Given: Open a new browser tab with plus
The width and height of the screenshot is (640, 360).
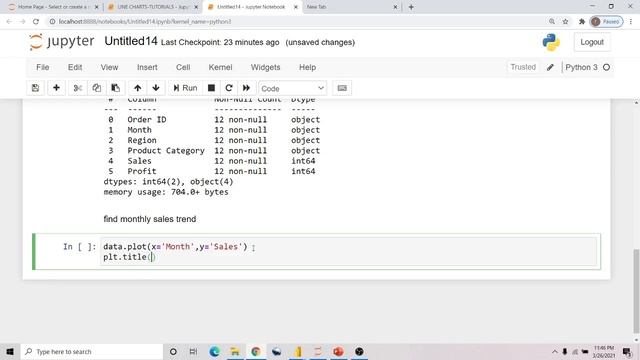Looking at the screenshot, I should pyautogui.click(x=411, y=7).
